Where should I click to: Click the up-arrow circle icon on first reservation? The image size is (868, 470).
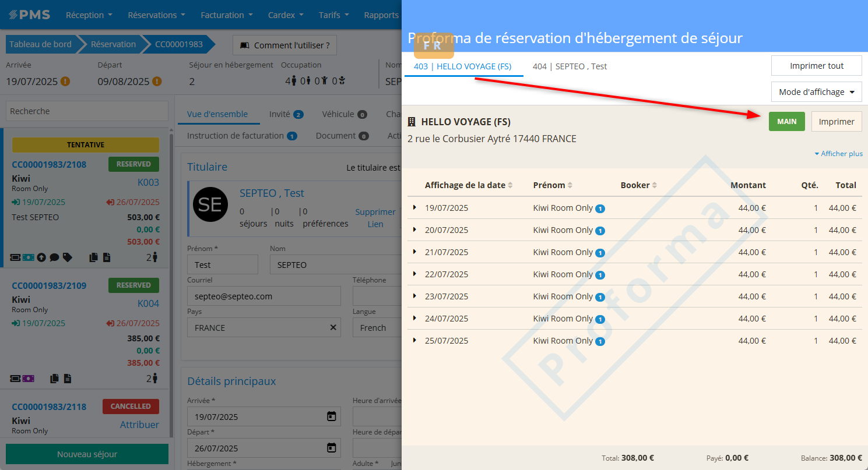[x=41, y=257]
